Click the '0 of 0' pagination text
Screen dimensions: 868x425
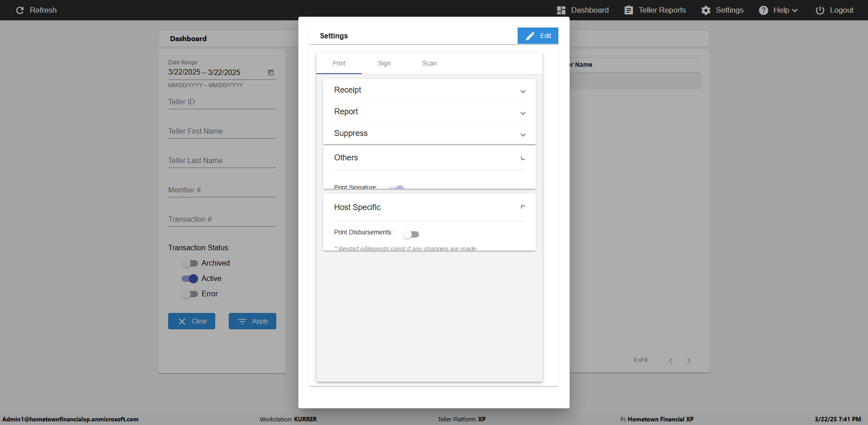click(x=640, y=360)
